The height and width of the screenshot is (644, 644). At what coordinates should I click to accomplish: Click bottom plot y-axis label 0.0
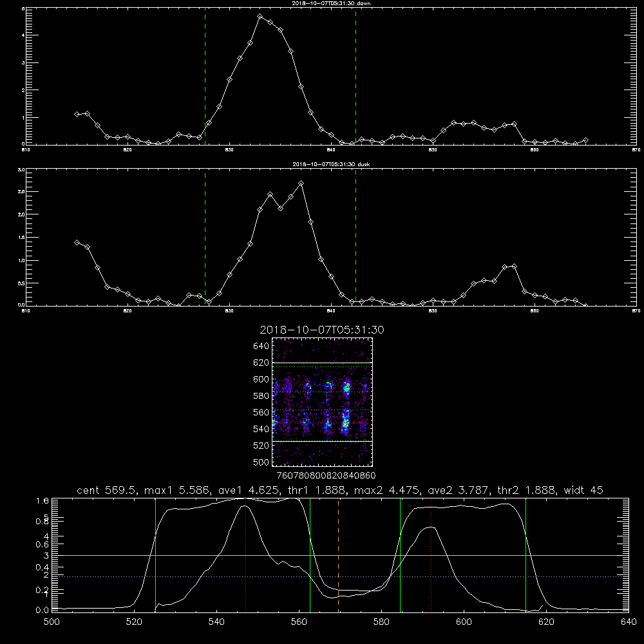click(x=43, y=610)
